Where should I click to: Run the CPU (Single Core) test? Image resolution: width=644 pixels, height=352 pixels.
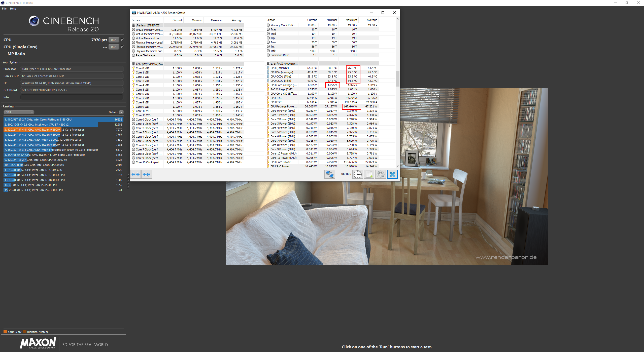point(114,47)
